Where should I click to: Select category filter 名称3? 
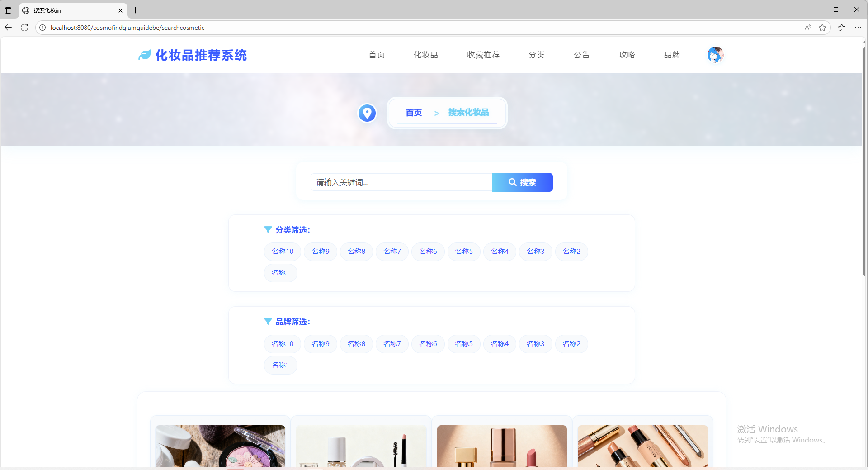click(536, 252)
